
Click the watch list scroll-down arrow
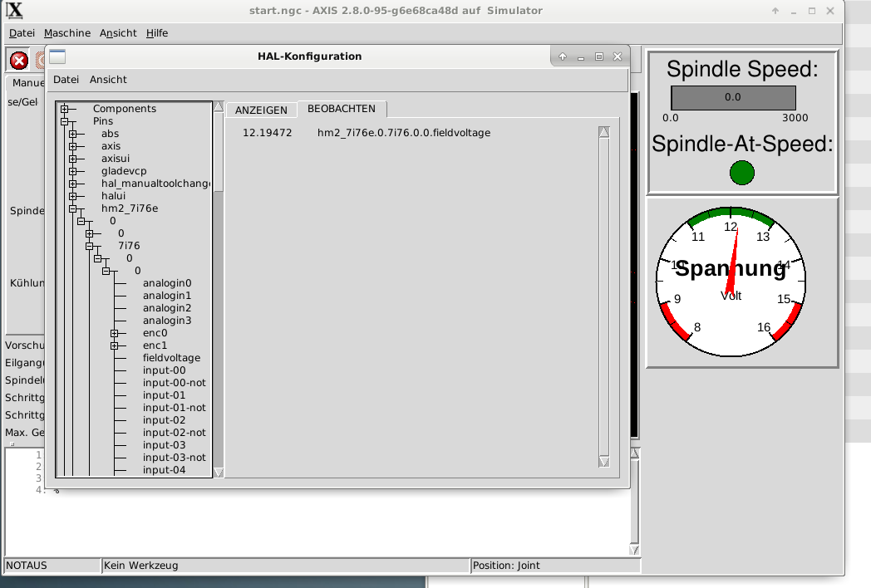(604, 462)
